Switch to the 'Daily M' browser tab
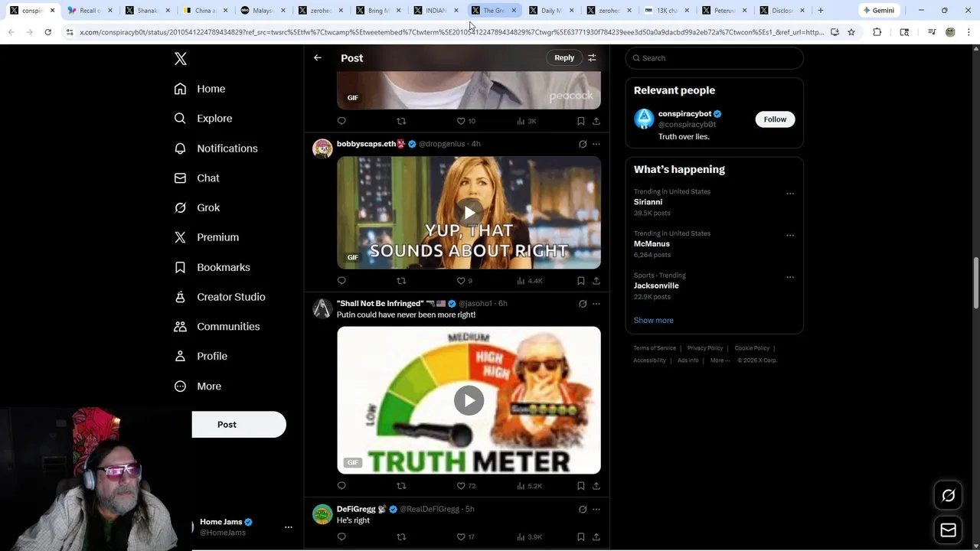Image resolution: width=980 pixels, height=551 pixels. [551, 11]
